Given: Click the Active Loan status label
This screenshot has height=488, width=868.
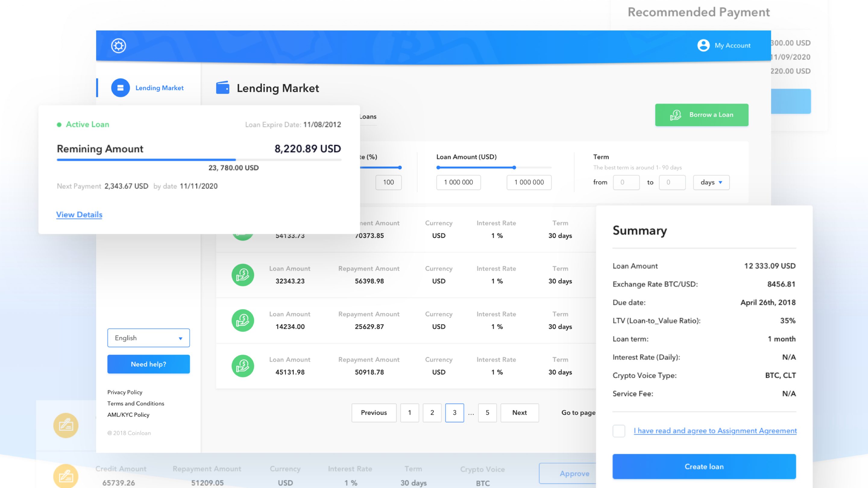Looking at the screenshot, I should point(87,125).
